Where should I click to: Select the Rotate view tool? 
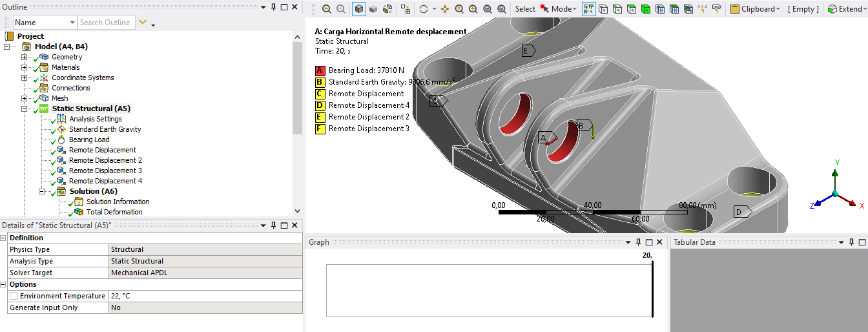point(423,9)
